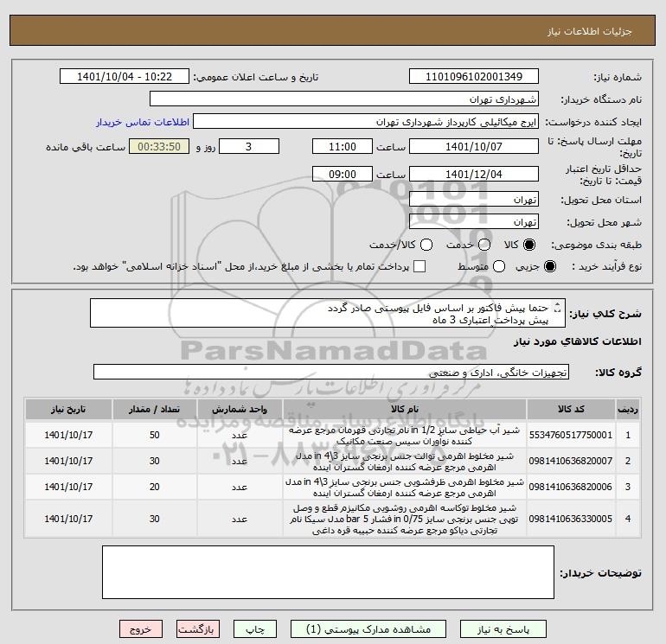666x644 pixels.
Task: Click the 00:33:50 remaining time field
Action: coord(159,146)
